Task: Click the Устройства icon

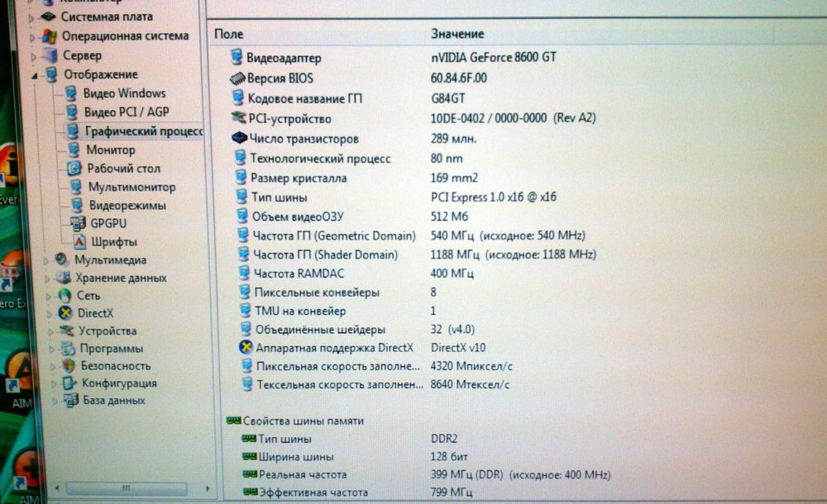Action: pos(66,331)
